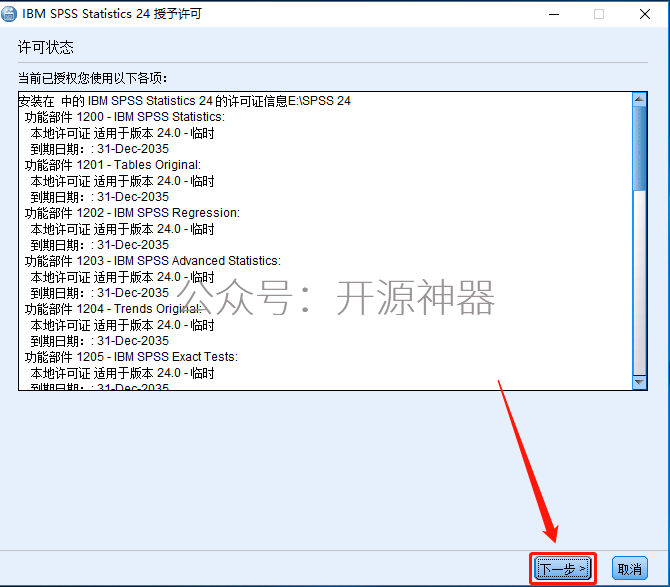Click expiry date line under Trends Original

(x=100, y=341)
